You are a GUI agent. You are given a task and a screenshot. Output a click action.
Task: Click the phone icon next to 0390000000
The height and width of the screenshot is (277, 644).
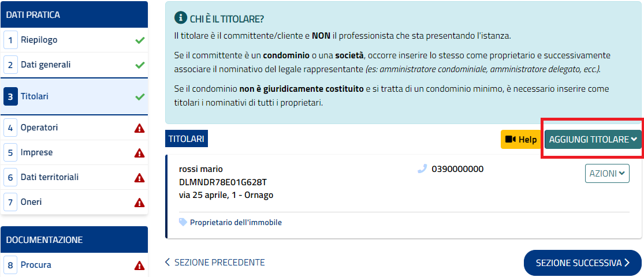pyautogui.click(x=422, y=169)
